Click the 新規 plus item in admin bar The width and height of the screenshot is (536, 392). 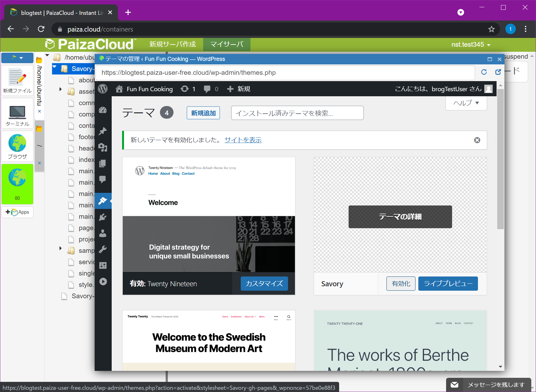pyautogui.click(x=239, y=89)
